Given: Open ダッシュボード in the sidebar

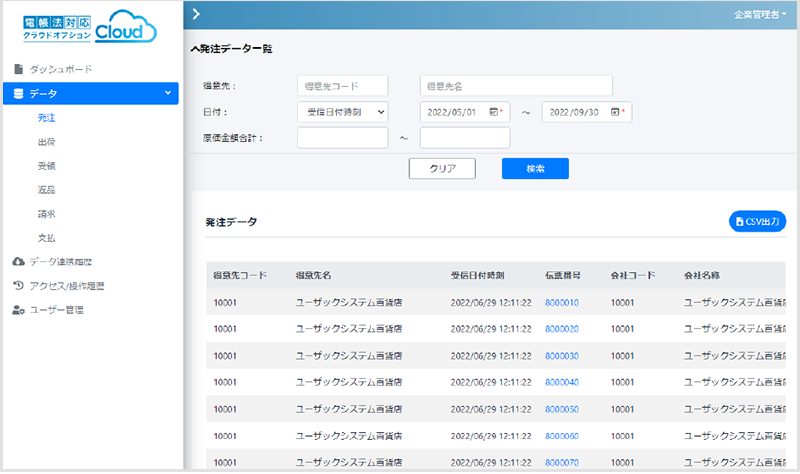Looking at the screenshot, I should click(61, 69).
